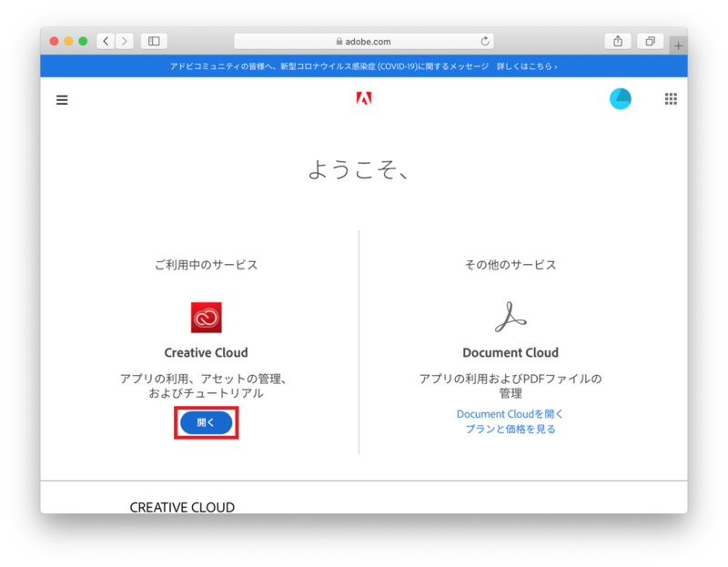Add a new Safari tab
Viewport: 728px width, 567px height.
point(678,46)
